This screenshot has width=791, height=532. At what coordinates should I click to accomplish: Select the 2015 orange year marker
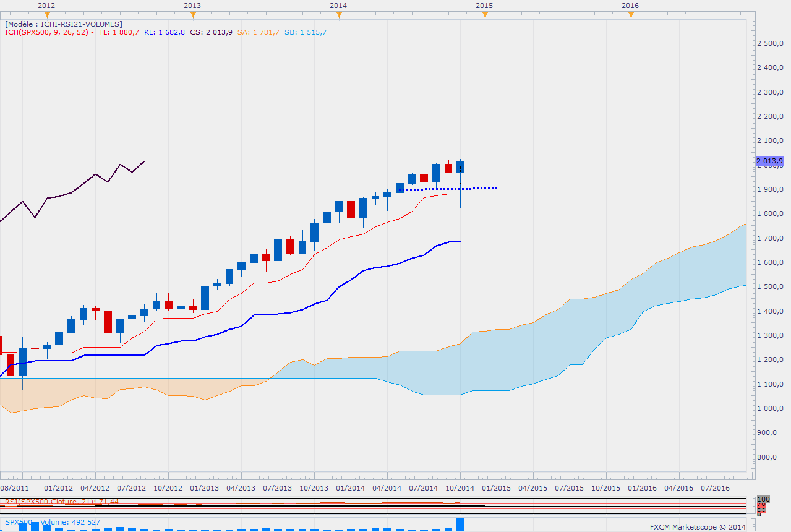[484, 15]
